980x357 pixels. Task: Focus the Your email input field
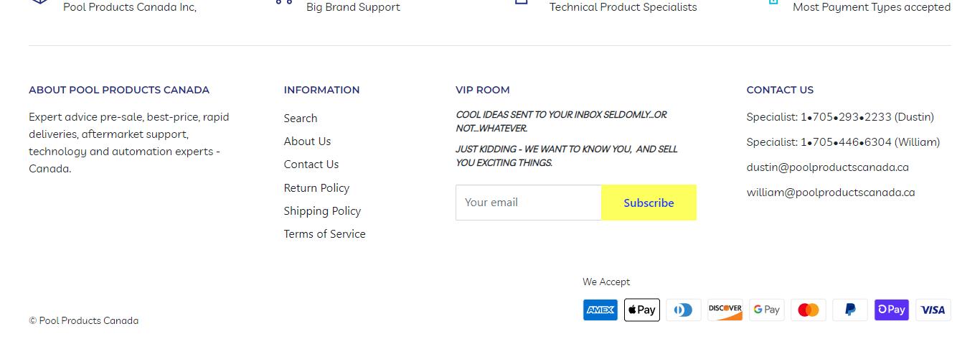[528, 203]
